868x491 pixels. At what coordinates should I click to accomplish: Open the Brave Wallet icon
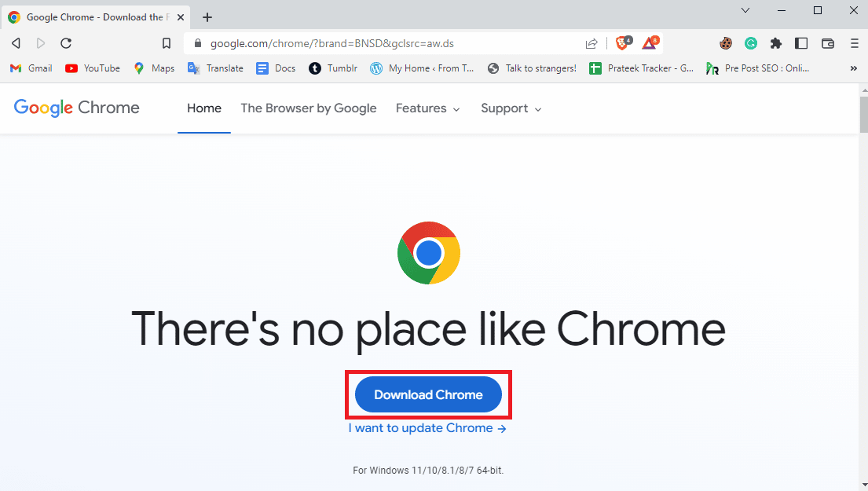828,43
